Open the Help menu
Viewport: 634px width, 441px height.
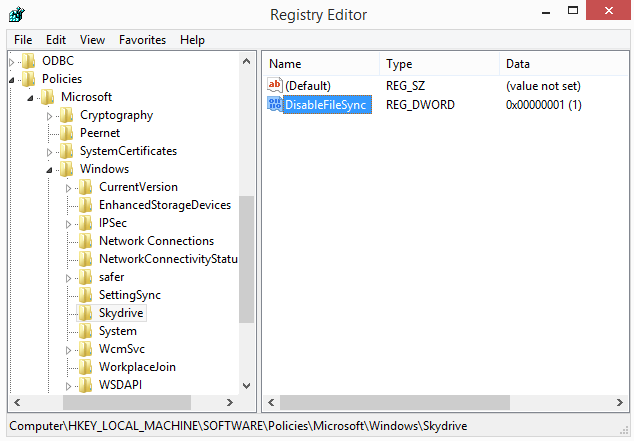coord(192,40)
